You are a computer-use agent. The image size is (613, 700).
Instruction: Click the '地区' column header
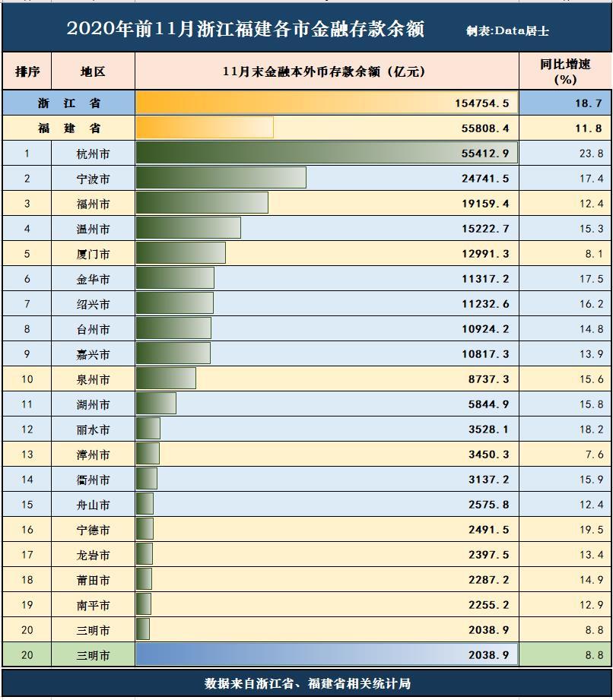93,71
